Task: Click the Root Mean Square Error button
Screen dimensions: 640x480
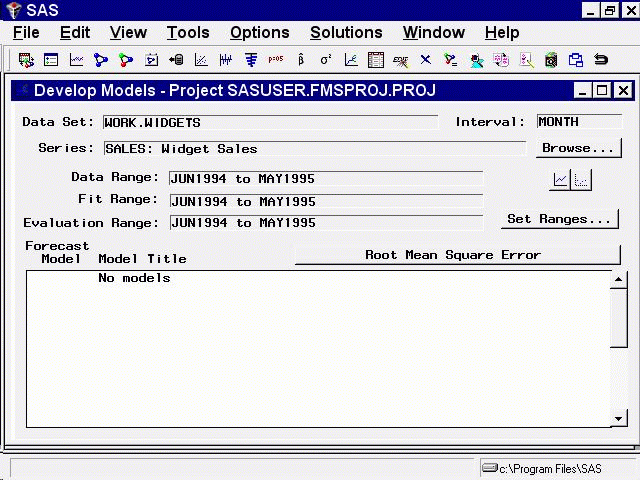Action: 458,255
